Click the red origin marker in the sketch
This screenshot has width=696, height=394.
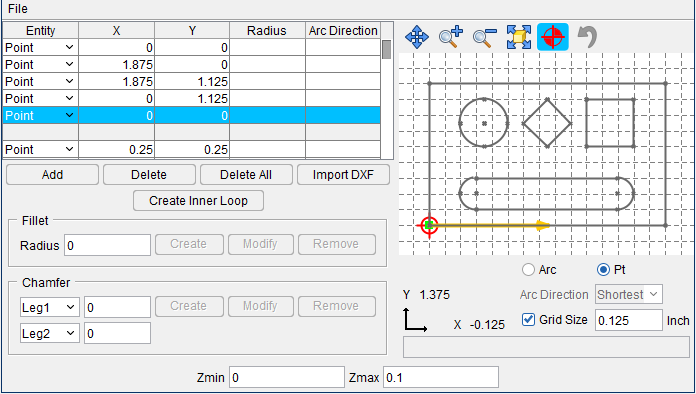[x=429, y=225]
